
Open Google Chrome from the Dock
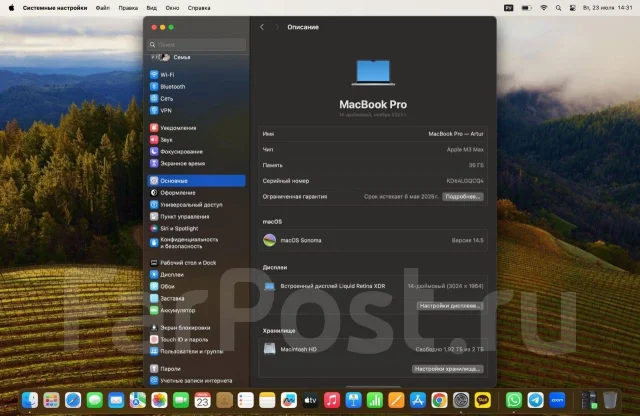439,400
